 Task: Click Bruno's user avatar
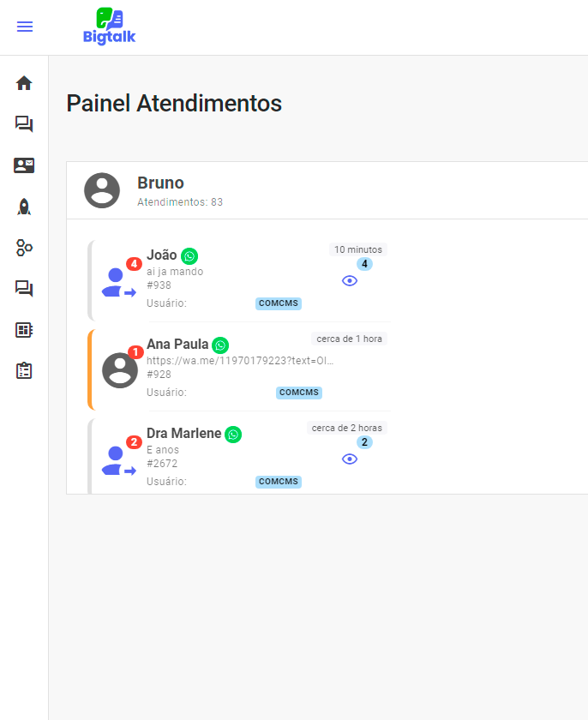pyautogui.click(x=102, y=190)
